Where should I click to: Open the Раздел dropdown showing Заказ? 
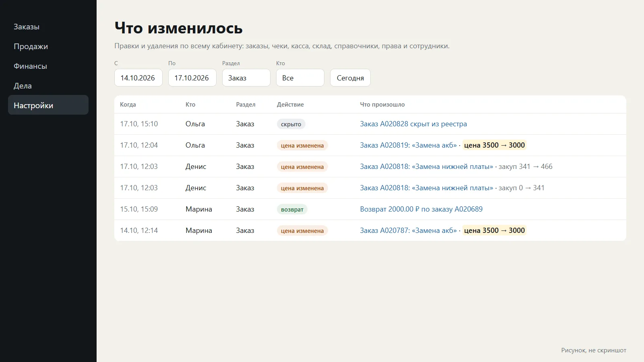(x=246, y=78)
